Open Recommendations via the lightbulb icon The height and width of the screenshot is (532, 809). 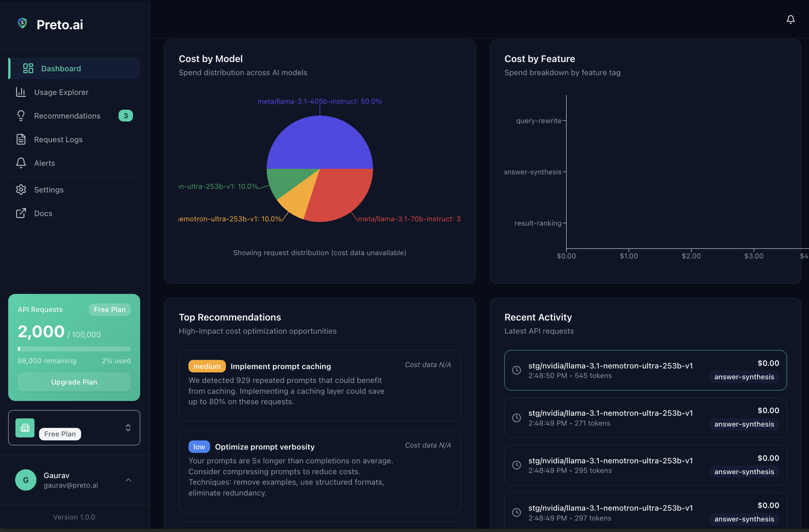pos(21,116)
